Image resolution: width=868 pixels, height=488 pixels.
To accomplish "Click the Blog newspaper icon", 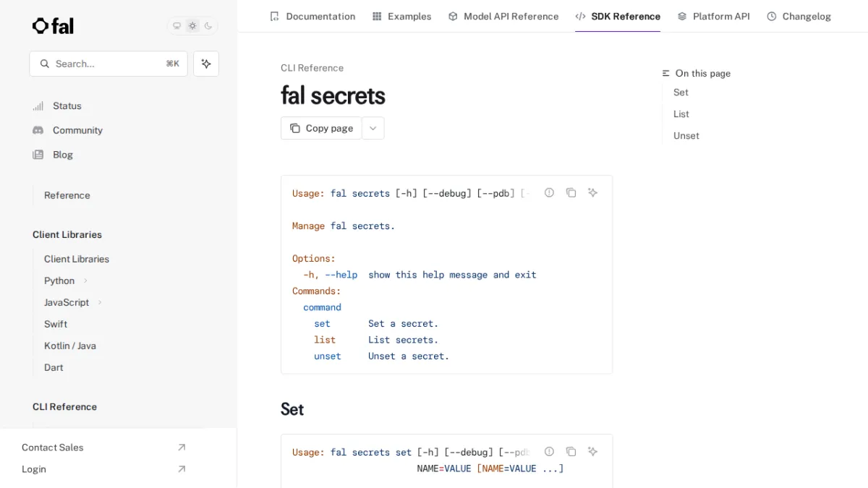I will [x=38, y=155].
